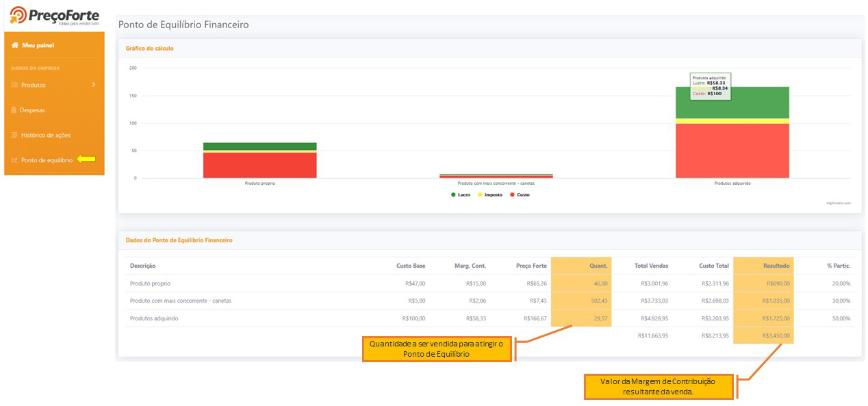868x406 pixels.
Task: Expand the Produtos submenu chevron
Action: pyautogui.click(x=93, y=85)
